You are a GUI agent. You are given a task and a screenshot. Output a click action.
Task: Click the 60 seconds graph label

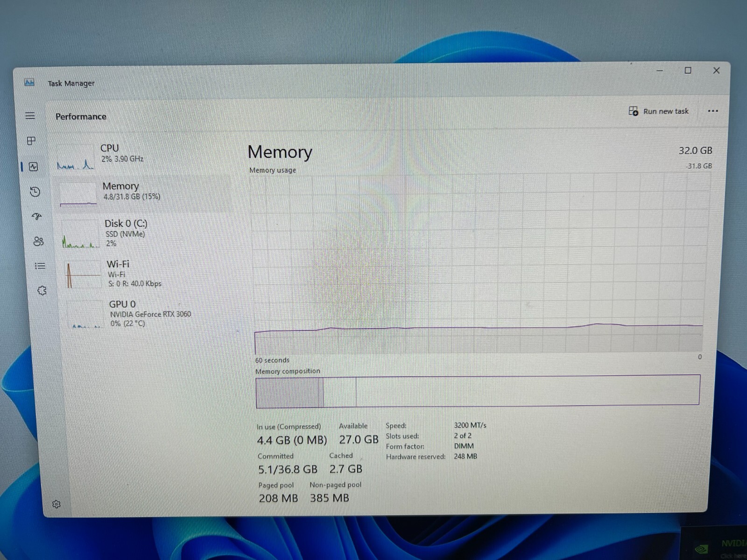(272, 360)
